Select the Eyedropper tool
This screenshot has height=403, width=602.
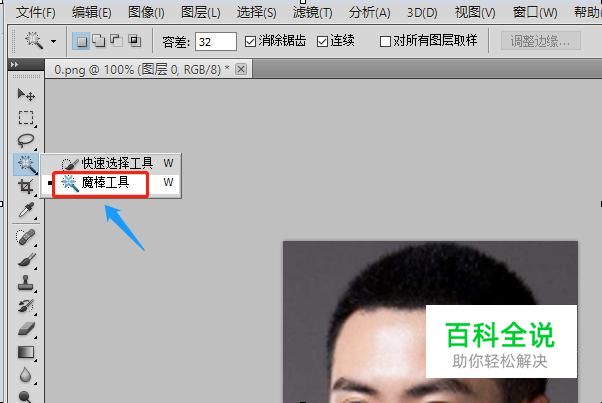coord(26,210)
